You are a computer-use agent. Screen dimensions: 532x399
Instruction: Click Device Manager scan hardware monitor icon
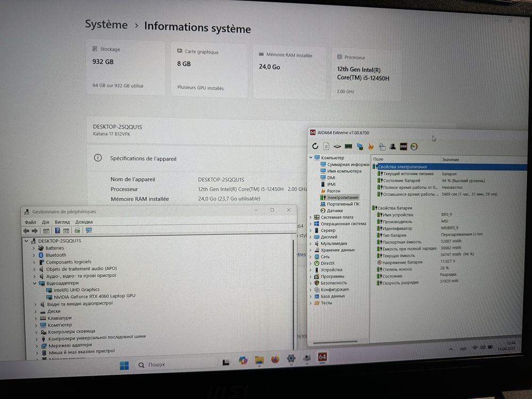pyautogui.click(x=89, y=230)
